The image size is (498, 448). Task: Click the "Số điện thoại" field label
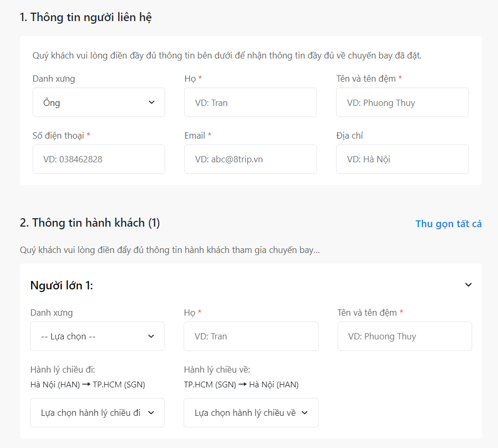click(x=58, y=135)
